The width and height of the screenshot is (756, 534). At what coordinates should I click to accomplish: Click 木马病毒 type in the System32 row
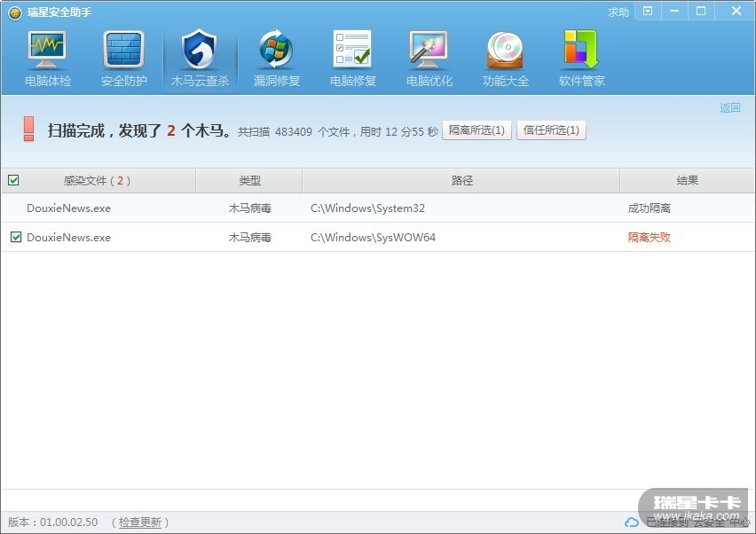(249, 208)
